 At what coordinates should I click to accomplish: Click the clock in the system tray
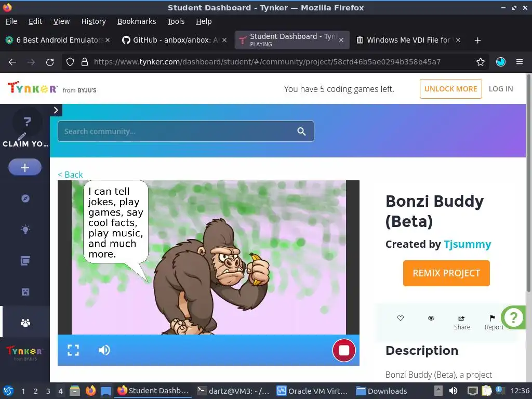click(520, 391)
